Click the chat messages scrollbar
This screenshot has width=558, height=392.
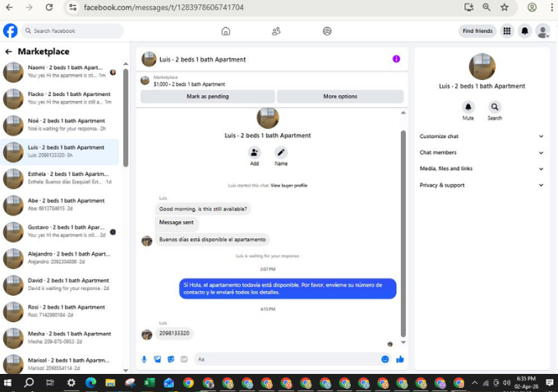coord(404,233)
